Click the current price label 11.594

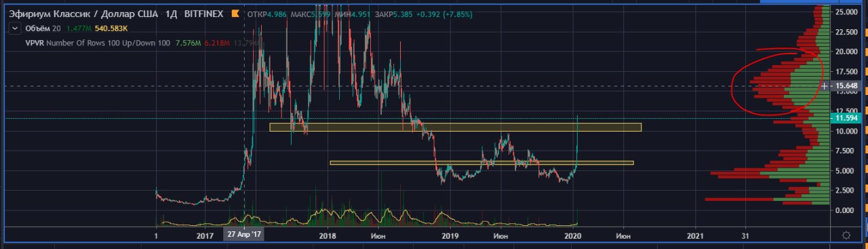click(847, 118)
